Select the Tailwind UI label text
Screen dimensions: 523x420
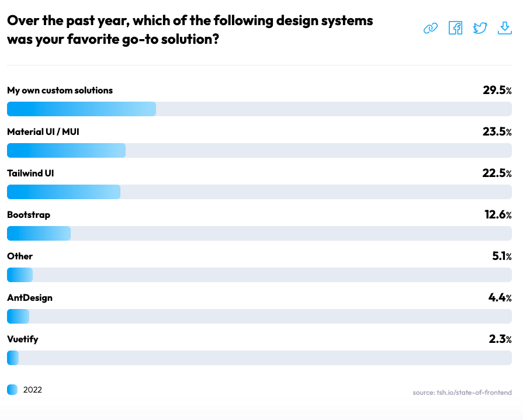[x=30, y=173]
